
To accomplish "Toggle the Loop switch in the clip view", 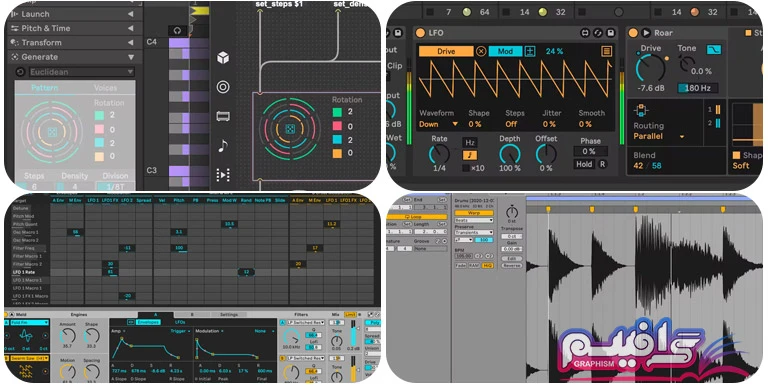I will pyautogui.click(x=416, y=217).
